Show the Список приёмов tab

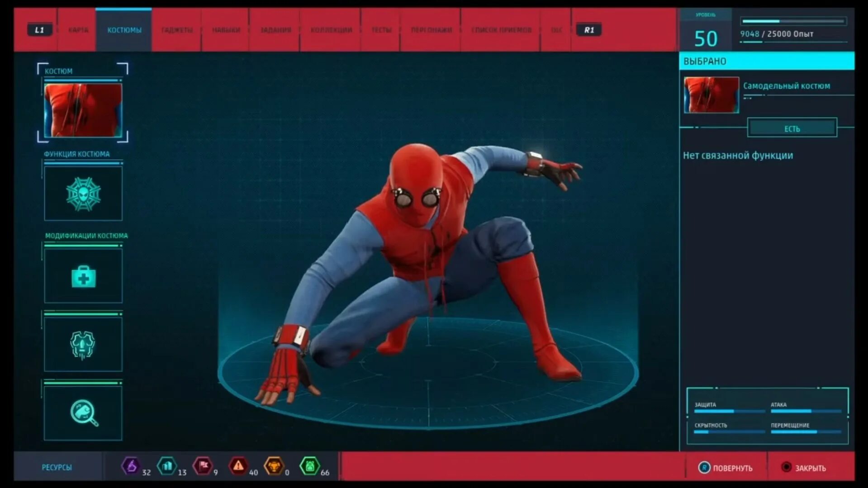click(x=501, y=30)
